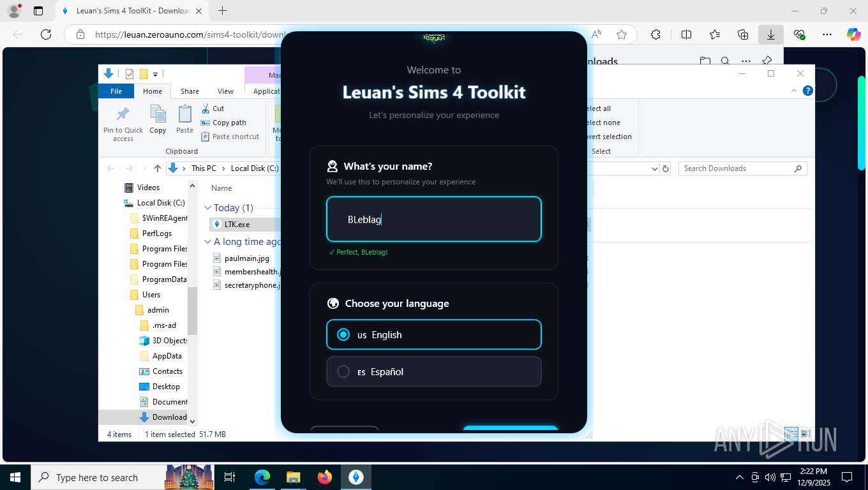Collapse the Explorer ribbon chevron
The height and width of the screenshot is (490, 868).
coord(795,91)
